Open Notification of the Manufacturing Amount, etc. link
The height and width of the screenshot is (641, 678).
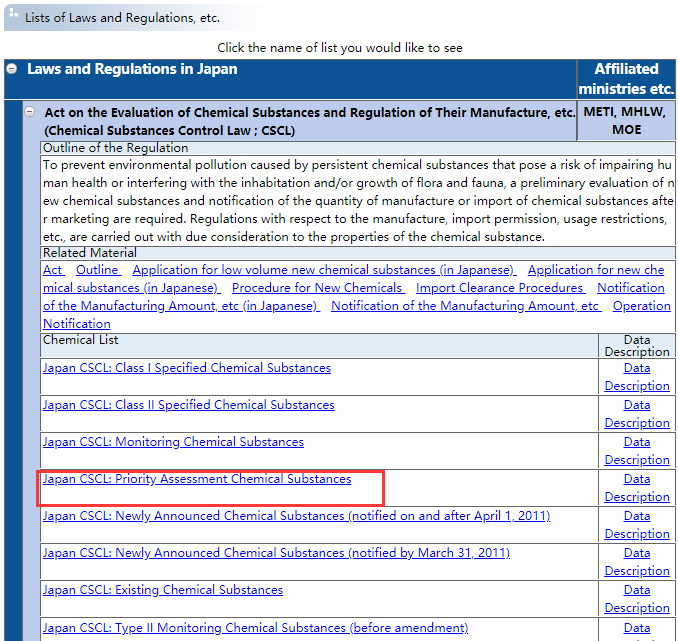tap(466, 306)
